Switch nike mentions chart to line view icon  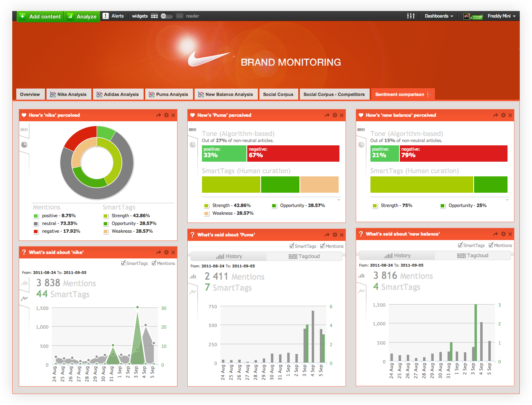pyautogui.click(x=24, y=298)
